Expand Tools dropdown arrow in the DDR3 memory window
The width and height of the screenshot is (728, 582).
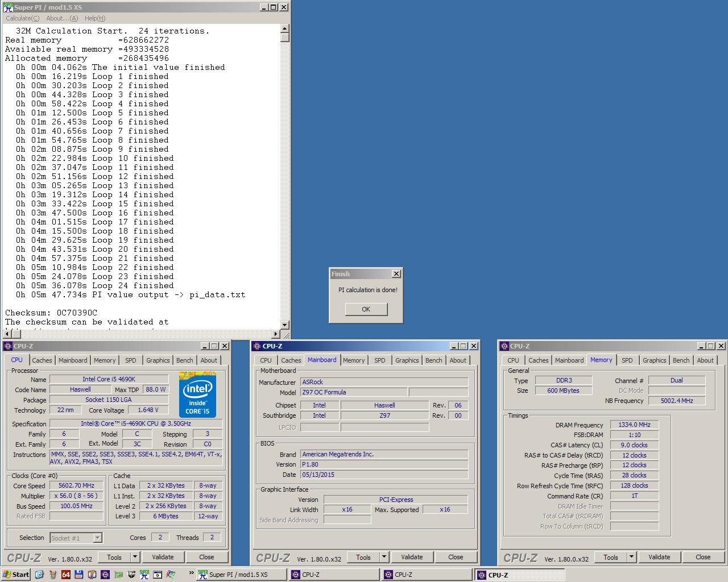[631, 558]
